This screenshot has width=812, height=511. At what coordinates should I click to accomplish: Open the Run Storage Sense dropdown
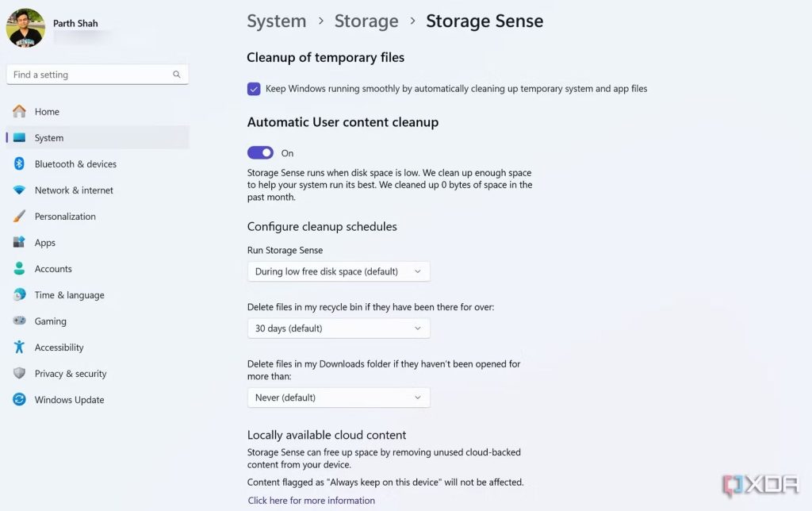click(339, 271)
